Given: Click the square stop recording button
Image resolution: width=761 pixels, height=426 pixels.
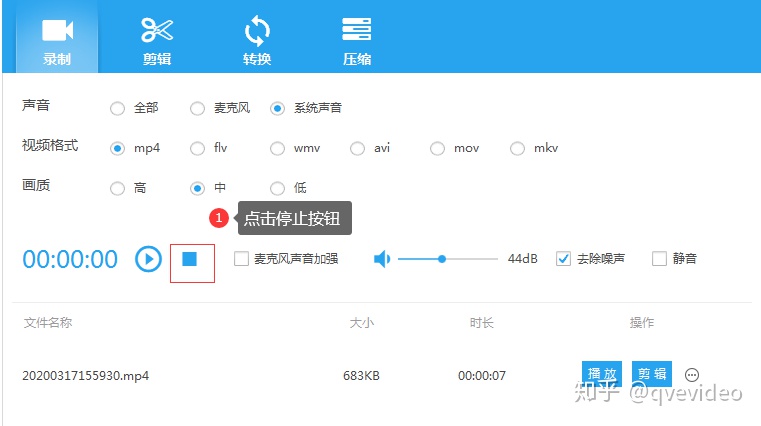Looking at the screenshot, I should tap(189, 259).
